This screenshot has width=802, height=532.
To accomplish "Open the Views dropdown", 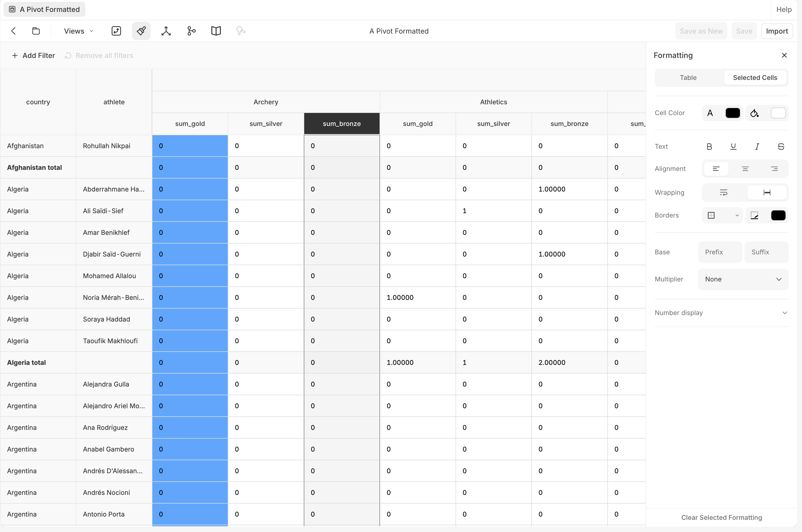I will (x=78, y=31).
